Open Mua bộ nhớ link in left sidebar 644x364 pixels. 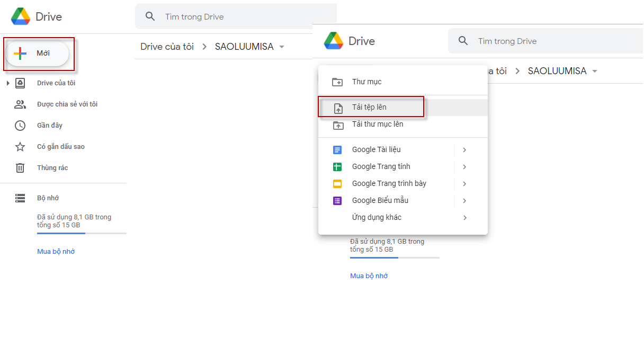coord(56,252)
